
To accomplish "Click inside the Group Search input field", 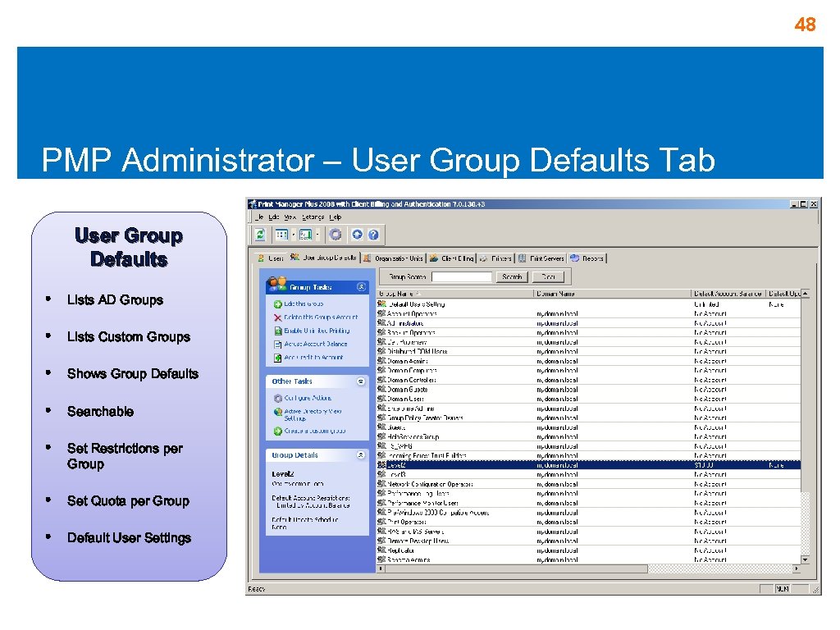I will 462,276.
